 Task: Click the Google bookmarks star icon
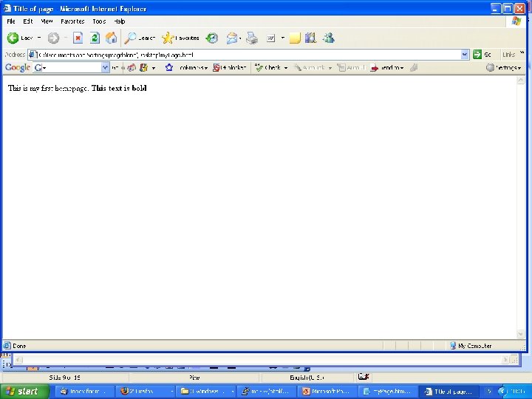tap(169, 67)
